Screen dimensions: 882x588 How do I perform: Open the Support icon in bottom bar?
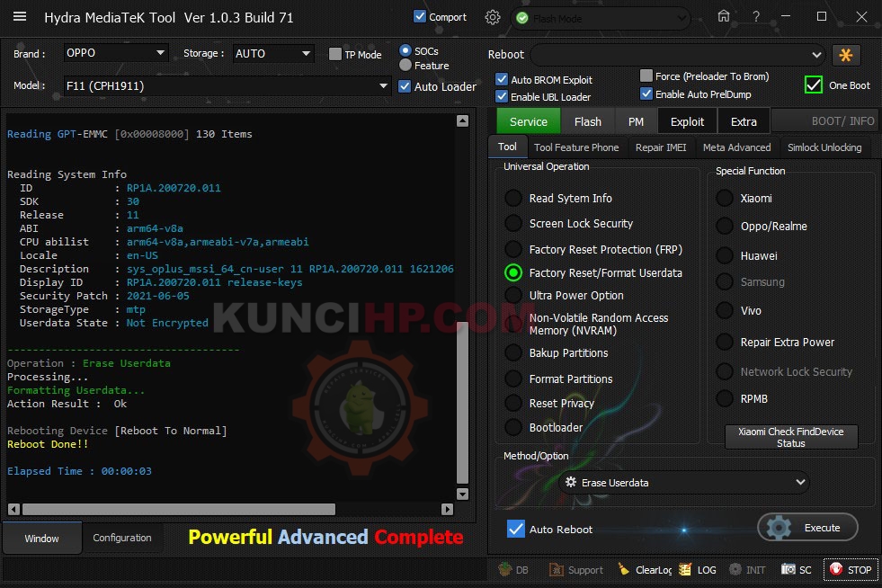click(x=556, y=569)
